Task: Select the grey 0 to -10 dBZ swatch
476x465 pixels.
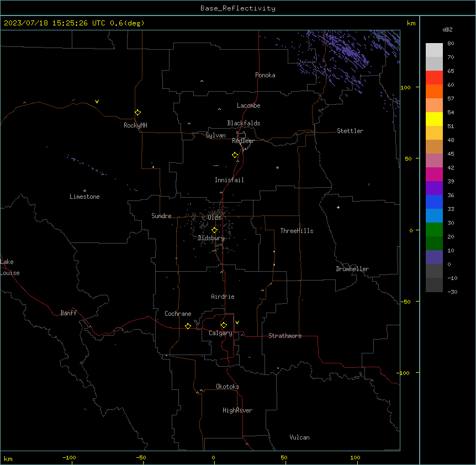Action: [434, 271]
